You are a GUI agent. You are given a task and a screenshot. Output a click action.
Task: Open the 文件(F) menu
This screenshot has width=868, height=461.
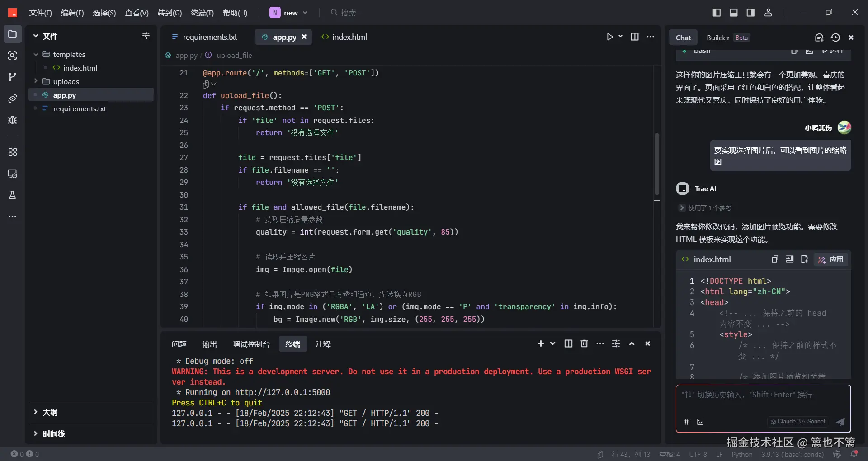[x=40, y=13]
